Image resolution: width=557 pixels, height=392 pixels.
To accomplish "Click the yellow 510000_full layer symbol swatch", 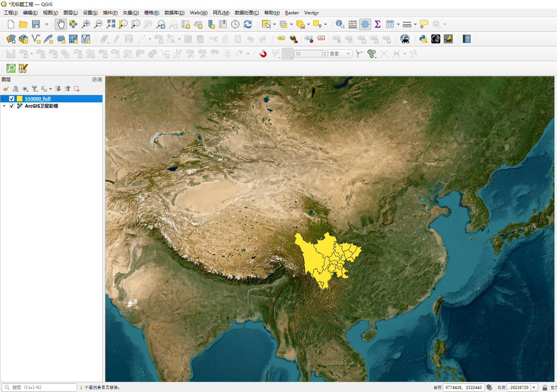I will (20, 99).
